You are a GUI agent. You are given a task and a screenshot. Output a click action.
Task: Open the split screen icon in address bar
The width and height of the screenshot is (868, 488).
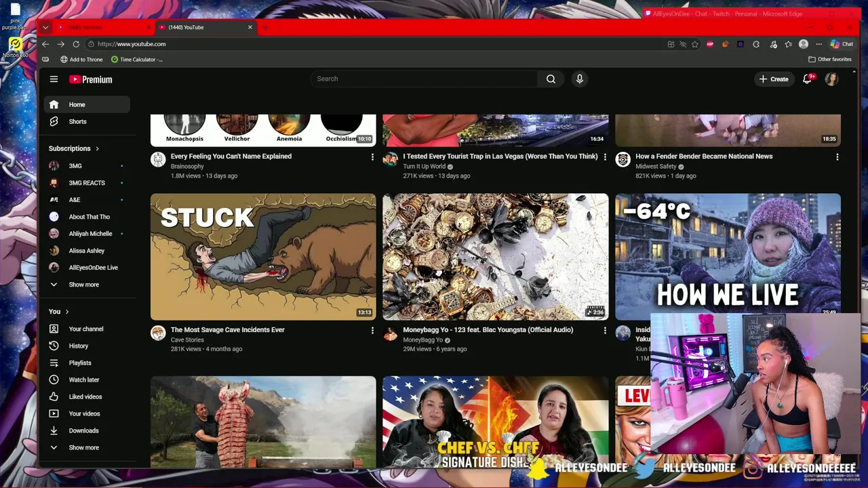[671, 44]
